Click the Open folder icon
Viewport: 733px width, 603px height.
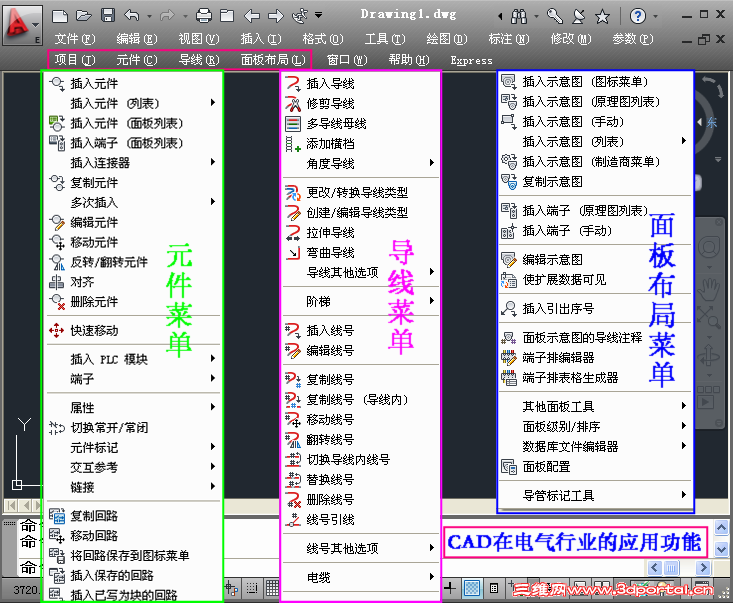tap(84, 16)
